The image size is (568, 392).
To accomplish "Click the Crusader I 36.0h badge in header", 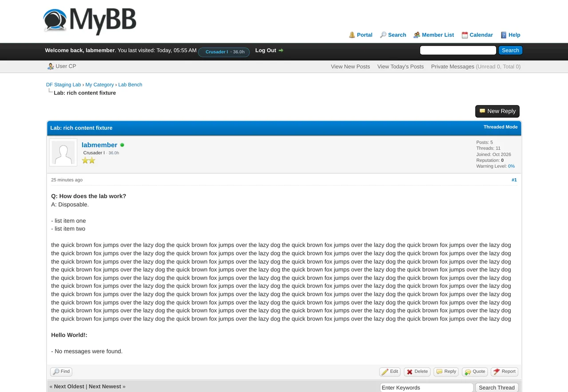I will (x=224, y=52).
